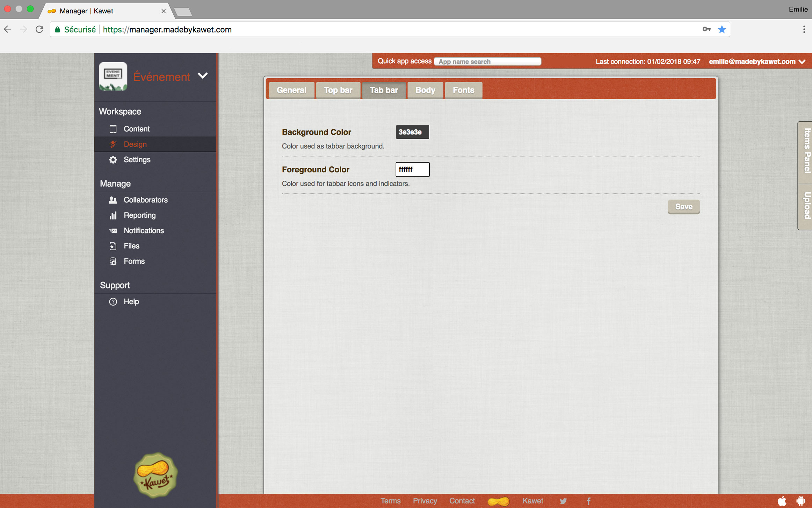Click the Help question mark icon
Screen dimensions: 812x508
(113, 301)
